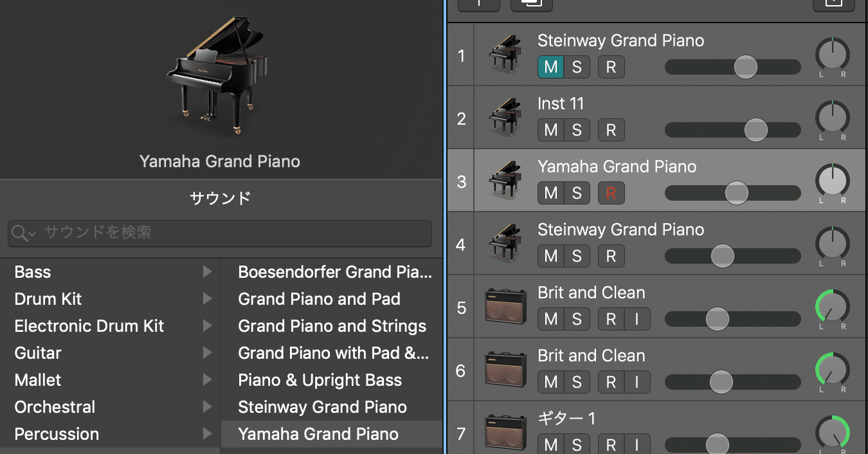Choose Boesendorfer Grand Piano patch

tap(332, 272)
